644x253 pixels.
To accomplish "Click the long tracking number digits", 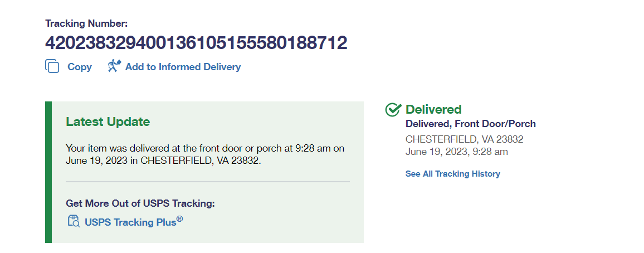I will click(196, 43).
